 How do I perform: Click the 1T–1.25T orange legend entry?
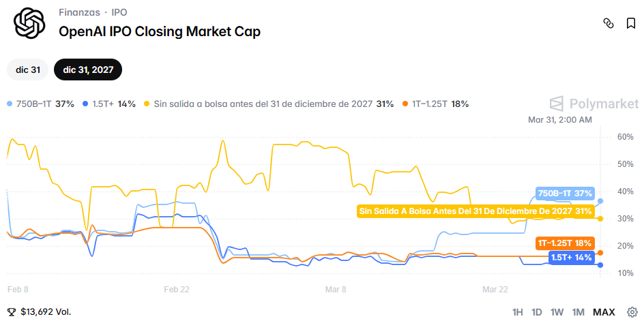click(436, 104)
